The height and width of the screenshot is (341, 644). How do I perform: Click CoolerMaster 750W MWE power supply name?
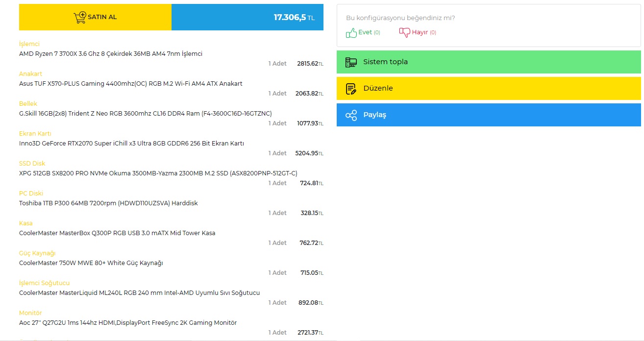[x=91, y=263]
